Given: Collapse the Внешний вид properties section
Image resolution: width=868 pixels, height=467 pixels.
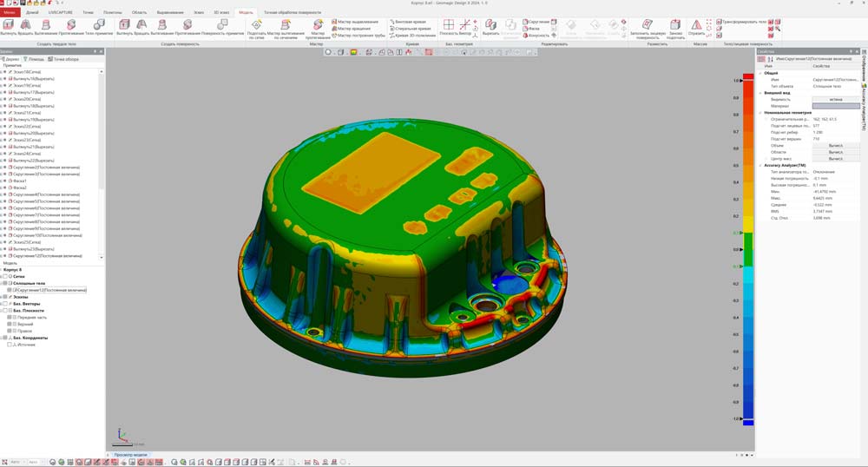Looking at the screenshot, I should pyautogui.click(x=760, y=93).
